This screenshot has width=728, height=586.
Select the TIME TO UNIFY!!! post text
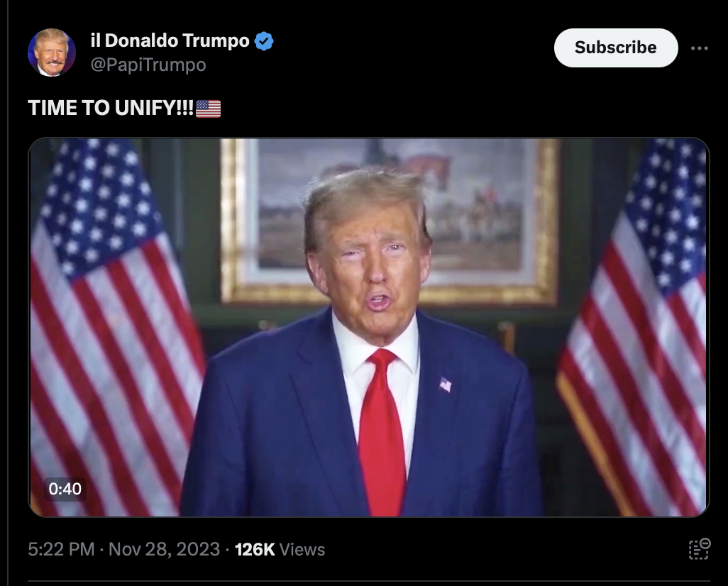click(x=111, y=109)
